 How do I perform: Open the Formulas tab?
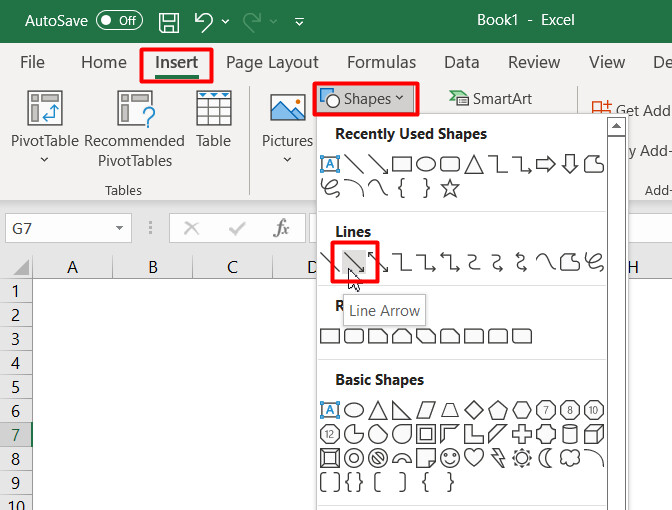(x=381, y=63)
